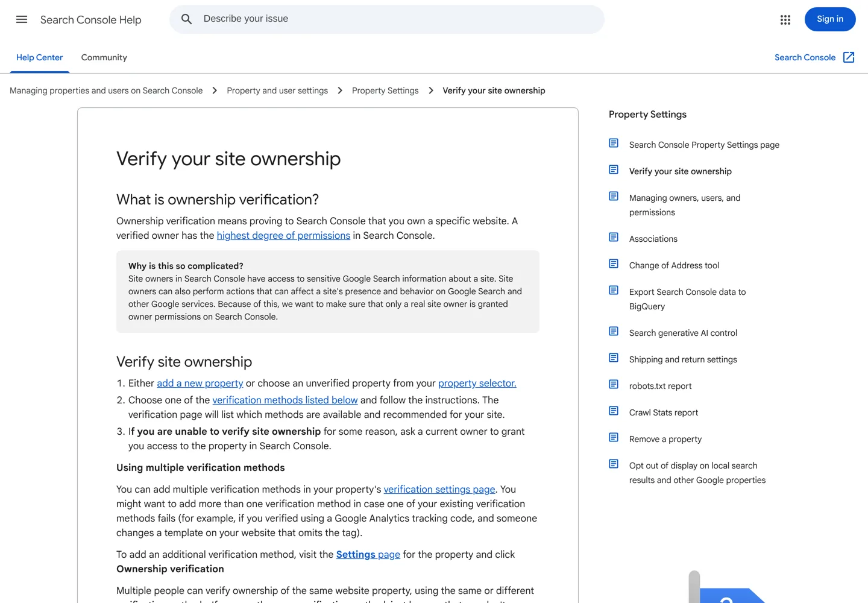Click article icon beside Export Search Console data to BigQuery
The image size is (868, 603).
pyautogui.click(x=614, y=290)
